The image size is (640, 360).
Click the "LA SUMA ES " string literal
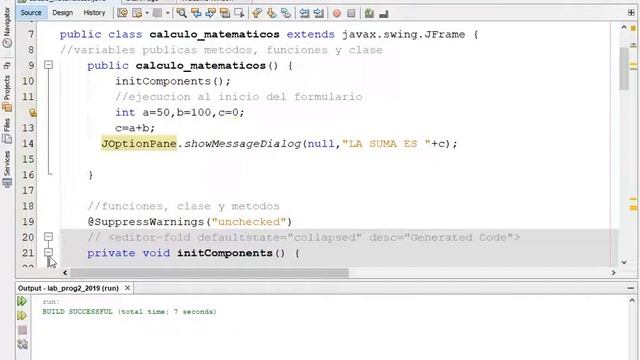[386, 144]
